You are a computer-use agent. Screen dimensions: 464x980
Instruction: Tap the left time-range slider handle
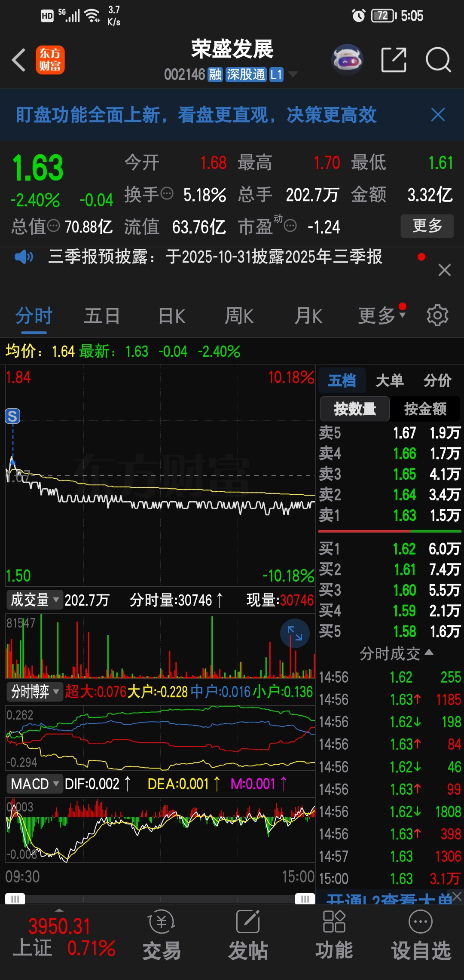click(15, 899)
